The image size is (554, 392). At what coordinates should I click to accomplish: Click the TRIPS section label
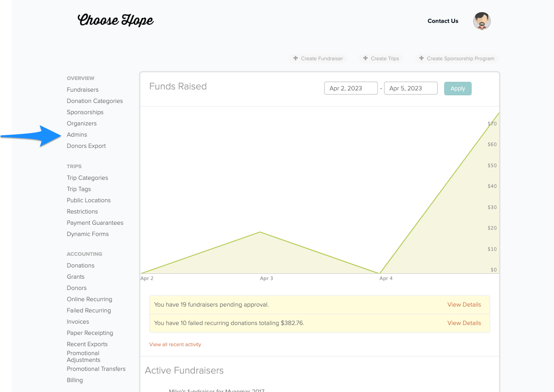pyautogui.click(x=74, y=166)
